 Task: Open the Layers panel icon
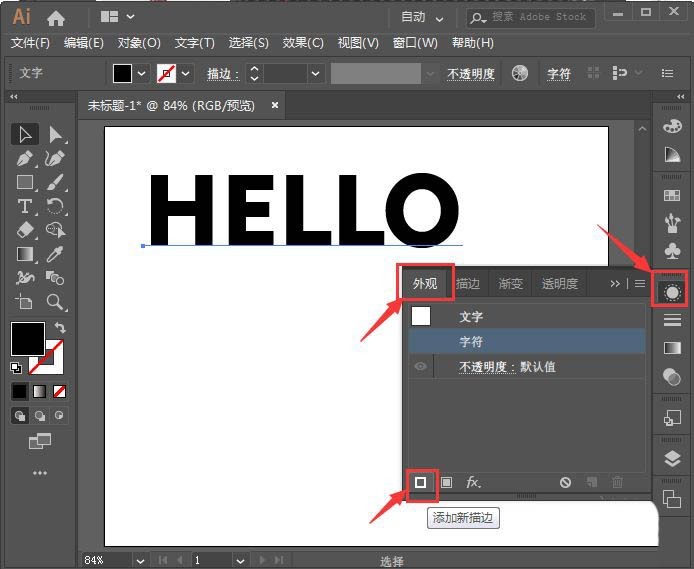click(672, 459)
